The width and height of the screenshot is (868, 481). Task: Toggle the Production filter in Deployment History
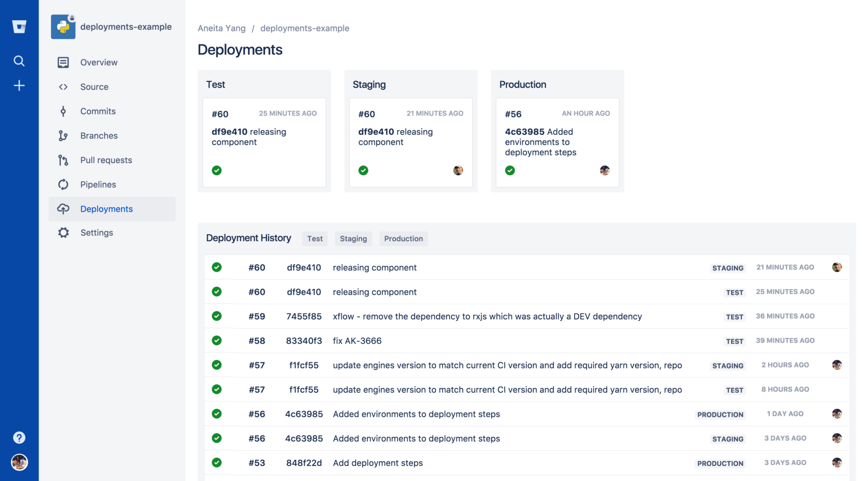pos(403,238)
